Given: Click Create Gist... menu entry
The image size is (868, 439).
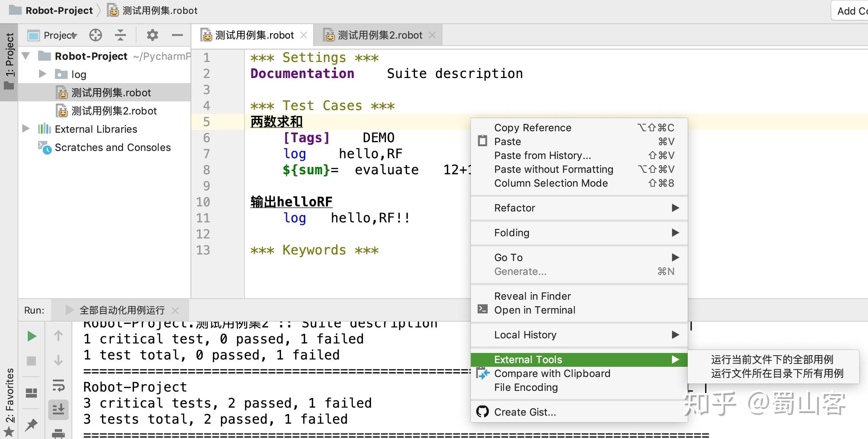Looking at the screenshot, I should click(525, 412).
